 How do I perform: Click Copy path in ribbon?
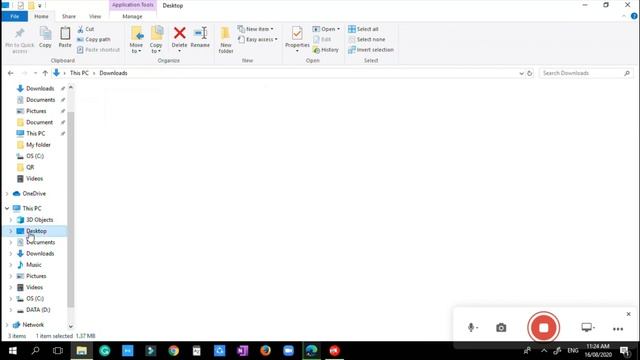point(93,40)
